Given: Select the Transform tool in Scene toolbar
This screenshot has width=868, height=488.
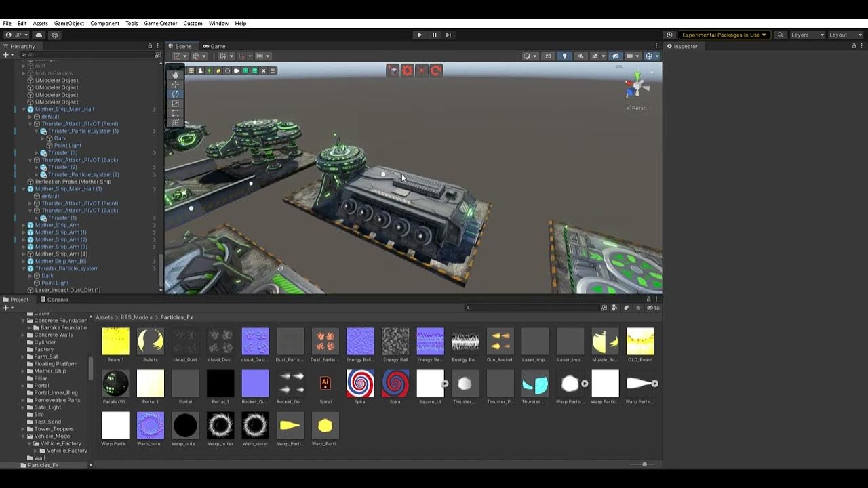Looking at the screenshot, I should (175, 122).
